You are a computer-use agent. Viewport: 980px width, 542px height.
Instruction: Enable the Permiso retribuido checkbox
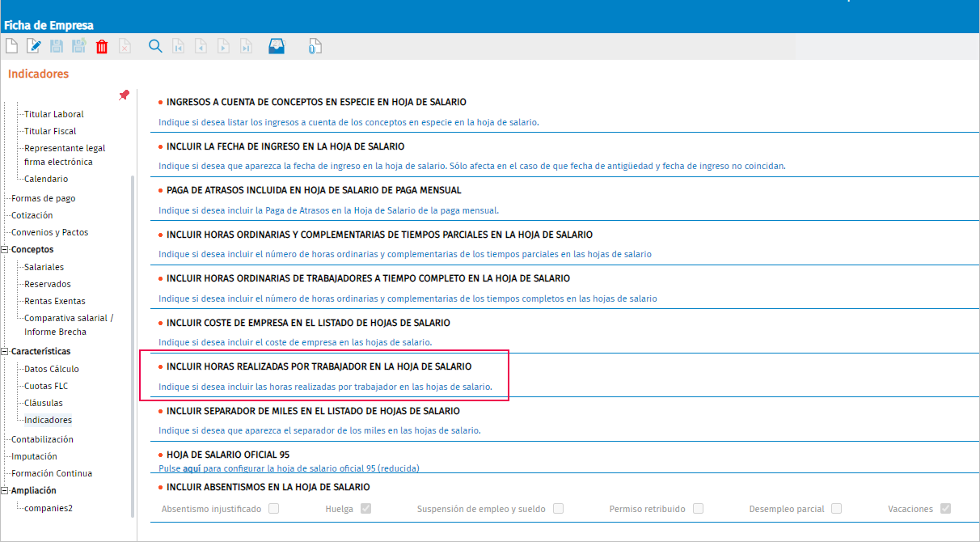click(699, 509)
